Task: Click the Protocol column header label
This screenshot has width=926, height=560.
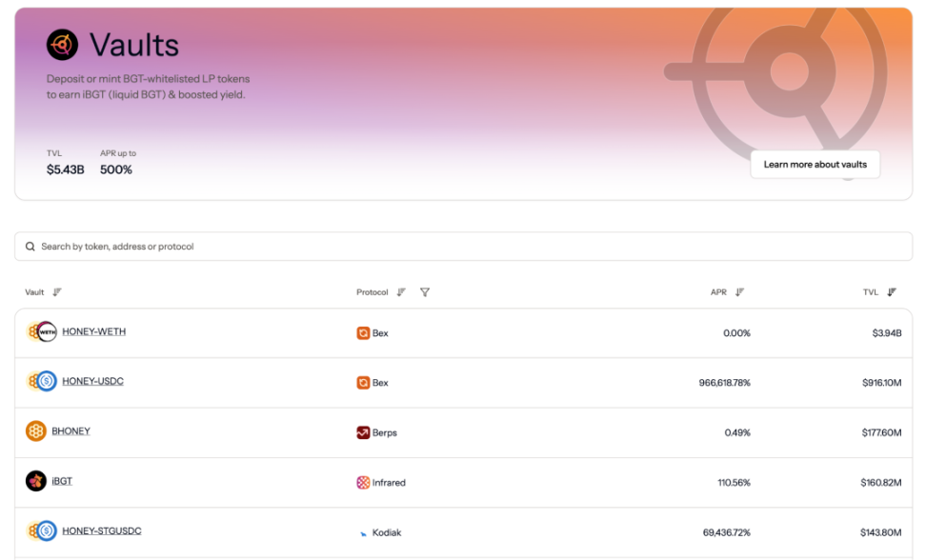Action: click(372, 292)
